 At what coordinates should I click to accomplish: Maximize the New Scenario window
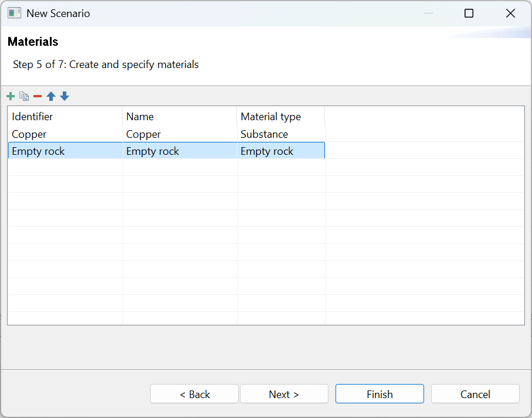pos(469,13)
